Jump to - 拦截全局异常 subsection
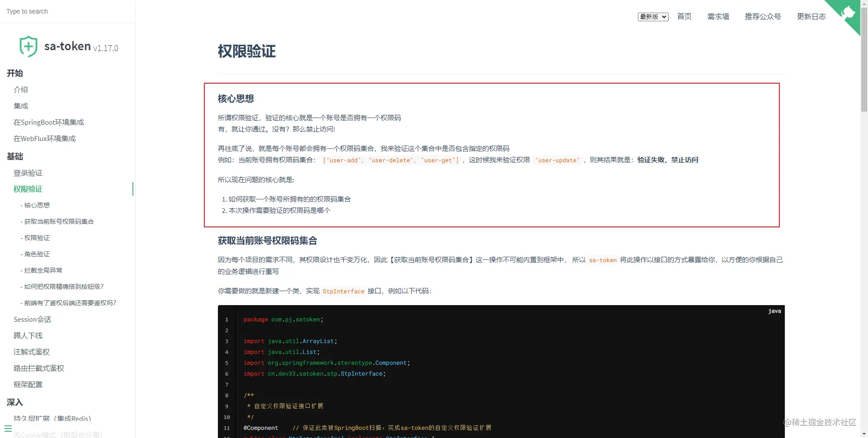 pos(41,270)
